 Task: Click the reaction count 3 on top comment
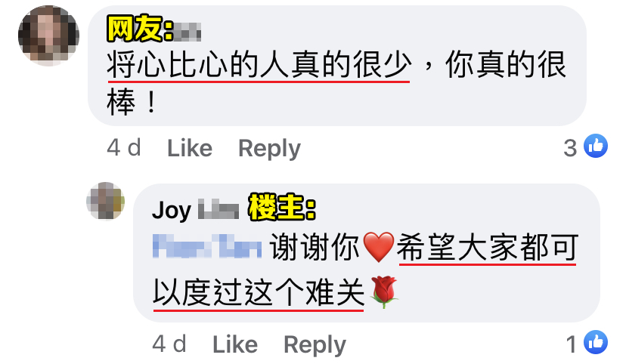tap(570, 148)
